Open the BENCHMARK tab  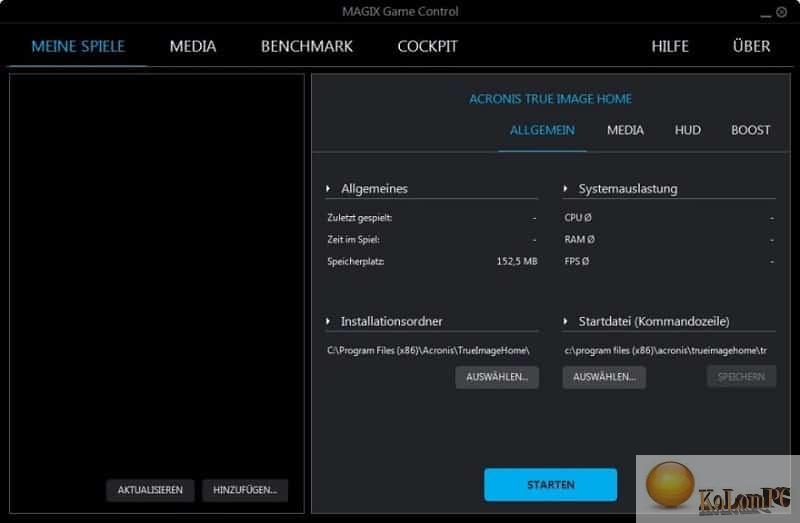[307, 46]
